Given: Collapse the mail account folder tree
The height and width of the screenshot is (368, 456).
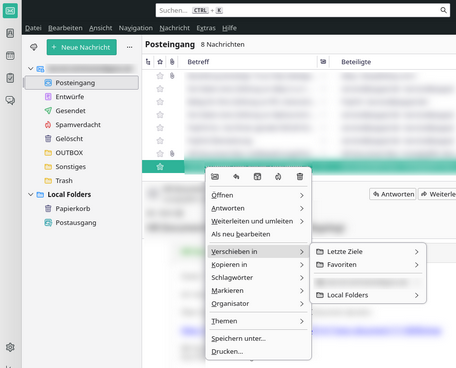Looking at the screenshot, I should [31, 69].
